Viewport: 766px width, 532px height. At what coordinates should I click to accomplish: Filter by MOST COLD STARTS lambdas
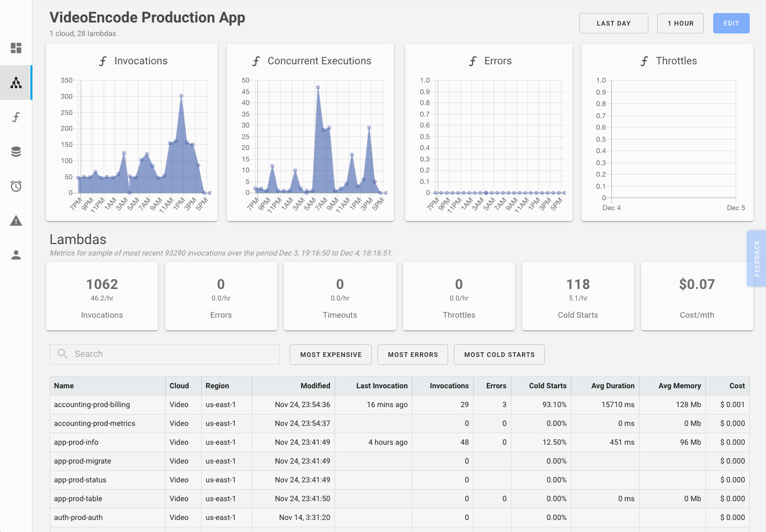tap(499, 354)
